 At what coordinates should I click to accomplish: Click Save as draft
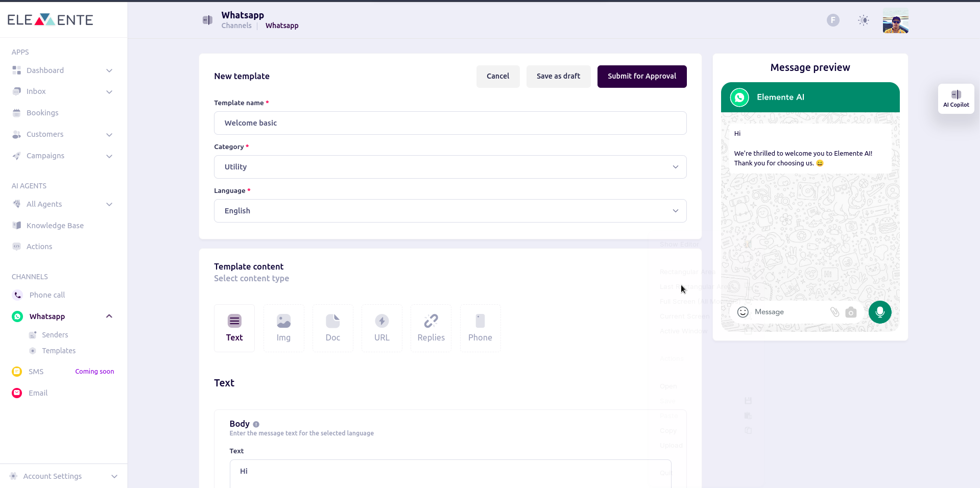tap(559, 77)
